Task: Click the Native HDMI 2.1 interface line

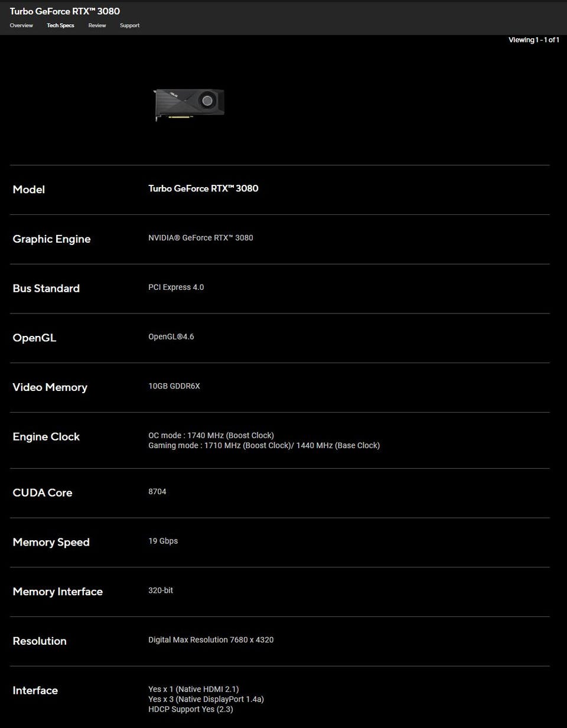Action: pos(194,689)
